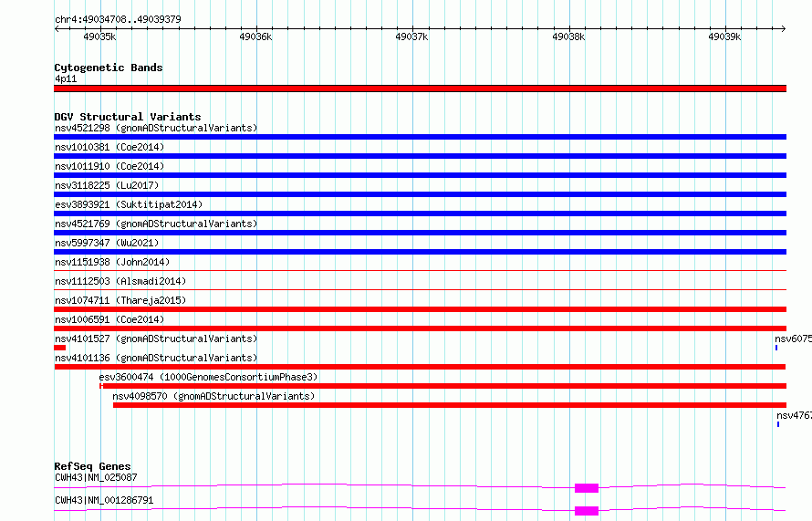Viewport: 812px width, 521px height.
Task: Select nsv4521769 gnomAD variant label
Action: (x=156, y=224)
